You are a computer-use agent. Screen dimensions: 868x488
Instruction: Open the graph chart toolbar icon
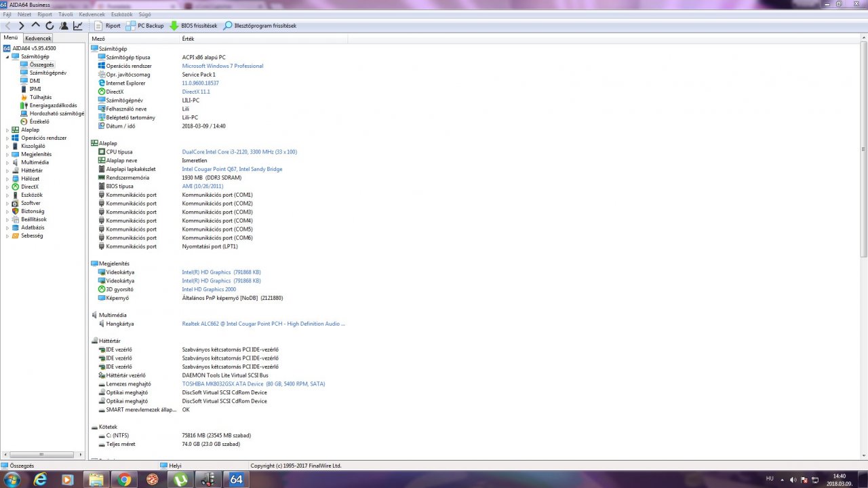[x=78, y=26]
